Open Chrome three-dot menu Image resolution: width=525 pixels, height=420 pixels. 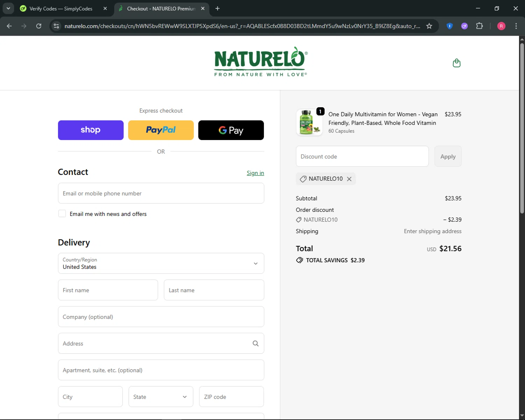[x=516, y=26]
